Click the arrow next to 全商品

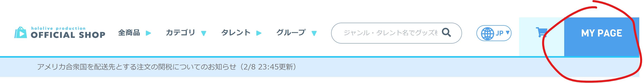click(x=148, y=33)
